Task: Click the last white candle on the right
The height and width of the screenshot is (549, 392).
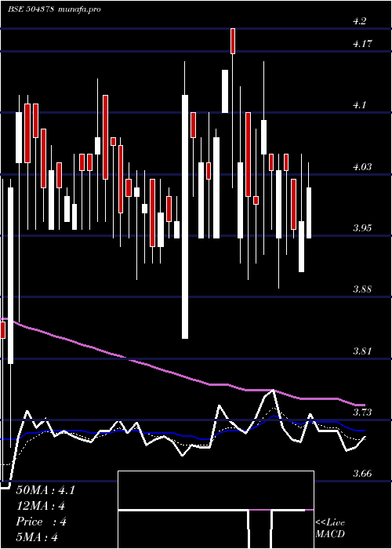Action: [309, 213]
